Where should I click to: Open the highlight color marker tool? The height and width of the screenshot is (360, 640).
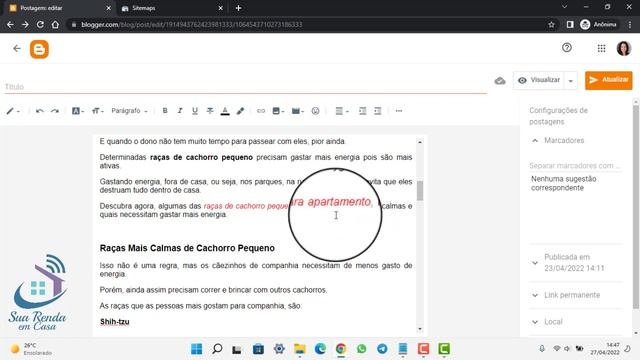[240, 111]
